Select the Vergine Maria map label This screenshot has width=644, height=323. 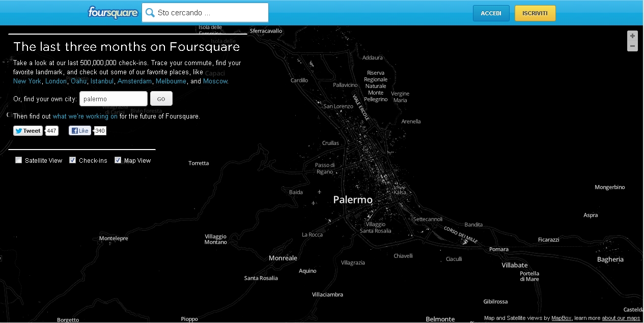(x=400, y=97)
